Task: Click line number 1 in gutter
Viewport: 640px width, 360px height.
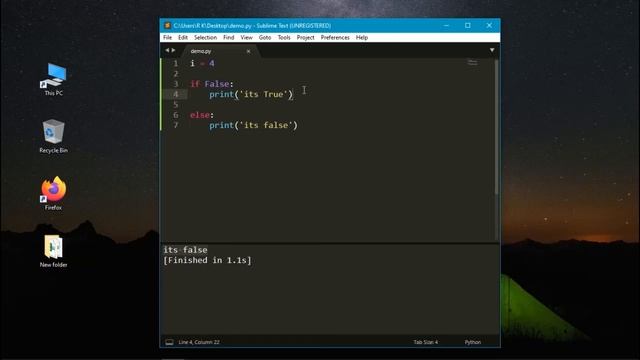Action: pos(176,63)
